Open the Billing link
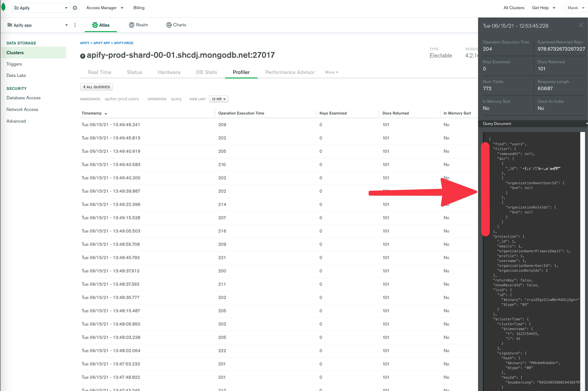588x391 pixels. (139, 8)
